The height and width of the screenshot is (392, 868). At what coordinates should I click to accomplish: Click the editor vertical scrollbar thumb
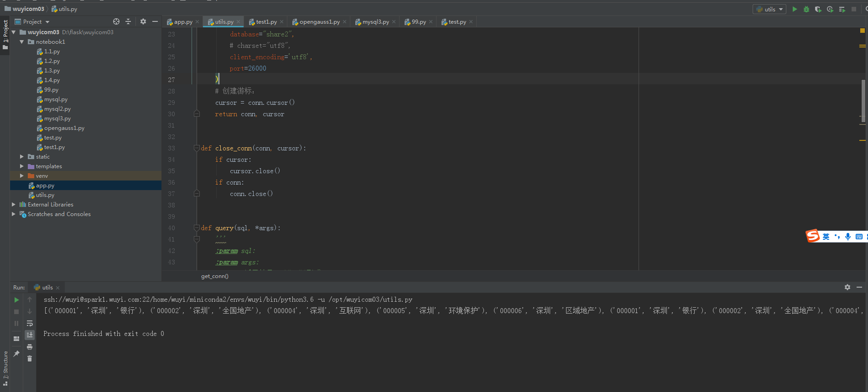[863, 101]
